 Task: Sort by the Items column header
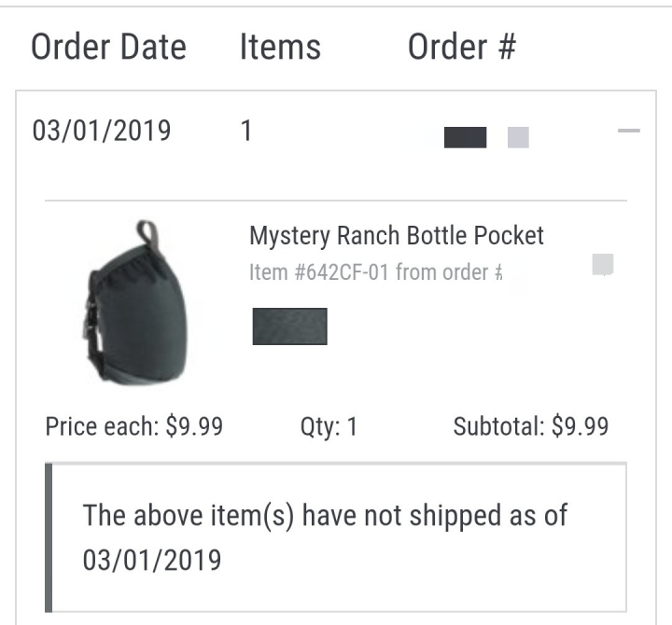[x=280, y=47]
